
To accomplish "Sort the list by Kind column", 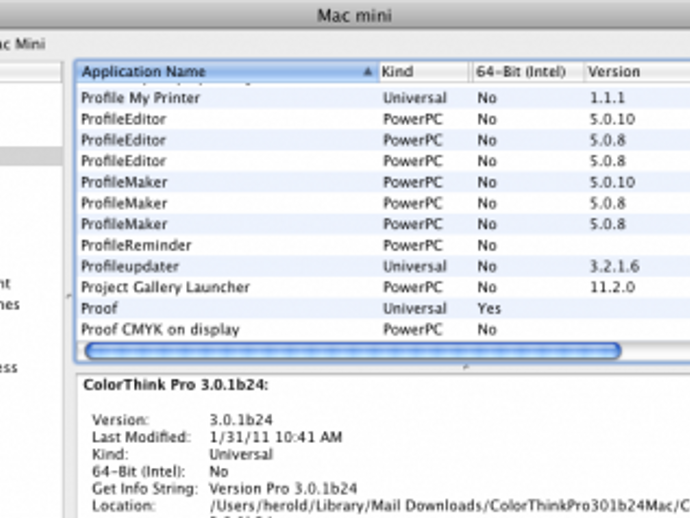I will coord(424,71).
